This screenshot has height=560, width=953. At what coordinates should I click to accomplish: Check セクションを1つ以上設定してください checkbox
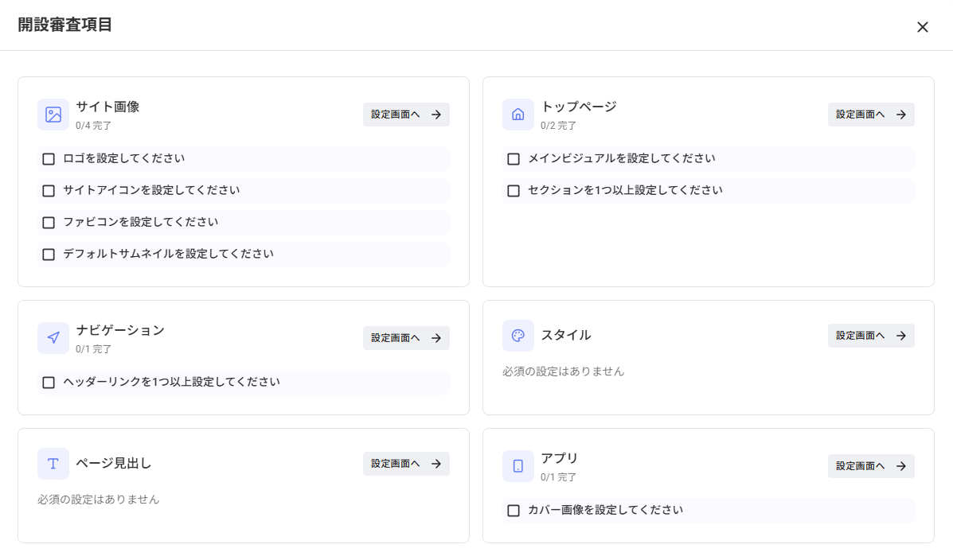pos(514,191)
